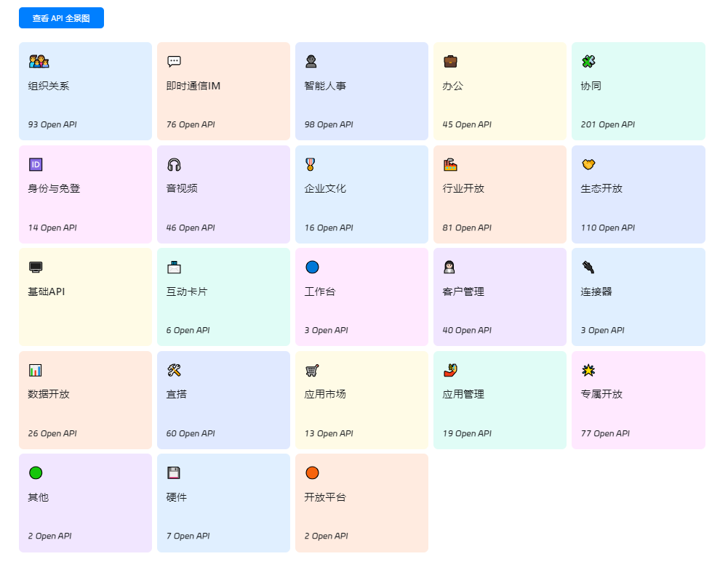Click the 81 Open API count
728x567 pixels.
[x=467, y=228]
